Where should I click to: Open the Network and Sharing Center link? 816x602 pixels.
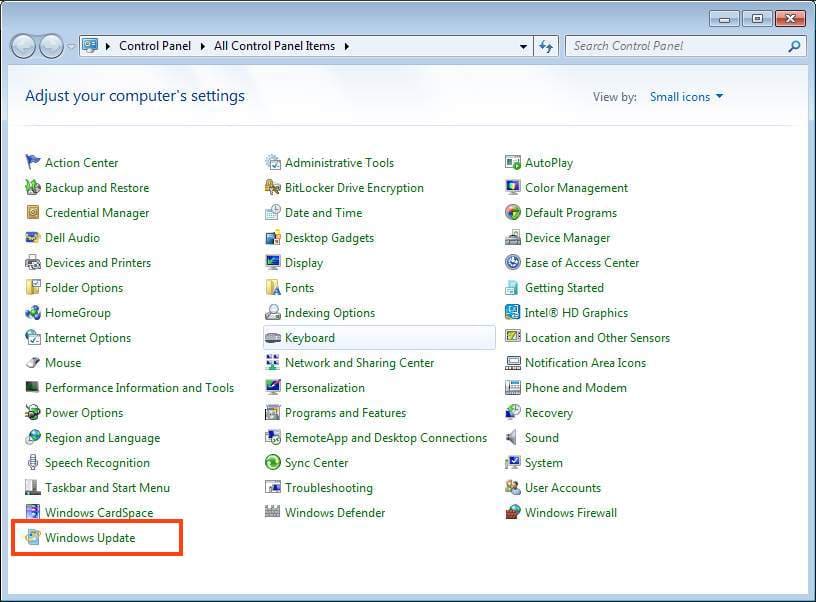point(359,363)
